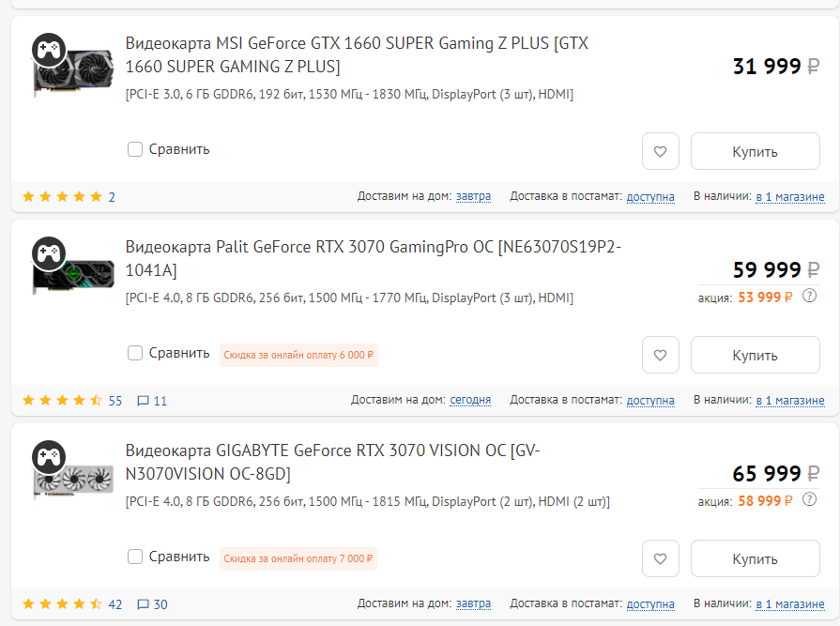Click the 65 999 ₽ price
Viewport: 840px width, 626px height.
pyautogui.click(x=776, y=473)
